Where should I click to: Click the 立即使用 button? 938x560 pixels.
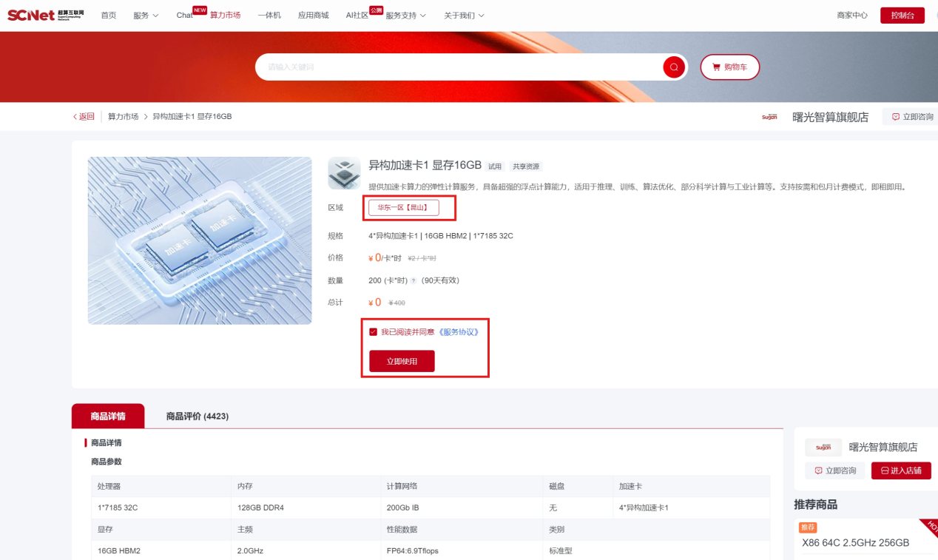402,361
